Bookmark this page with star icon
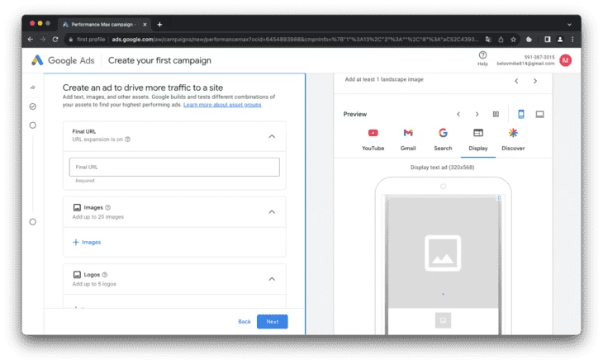Image resolution: width=603 pixels, height=364 pixels. coord(513,39)
